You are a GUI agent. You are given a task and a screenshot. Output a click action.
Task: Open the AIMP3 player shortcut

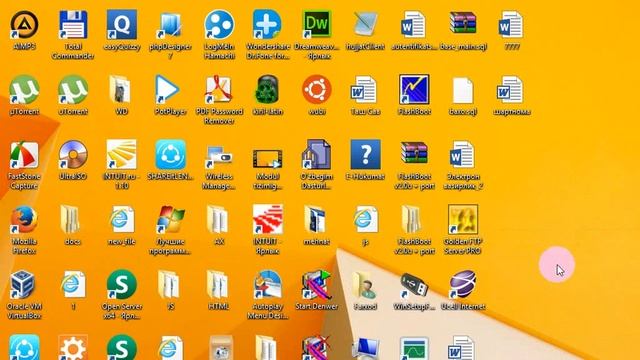[x=24, y=25]
